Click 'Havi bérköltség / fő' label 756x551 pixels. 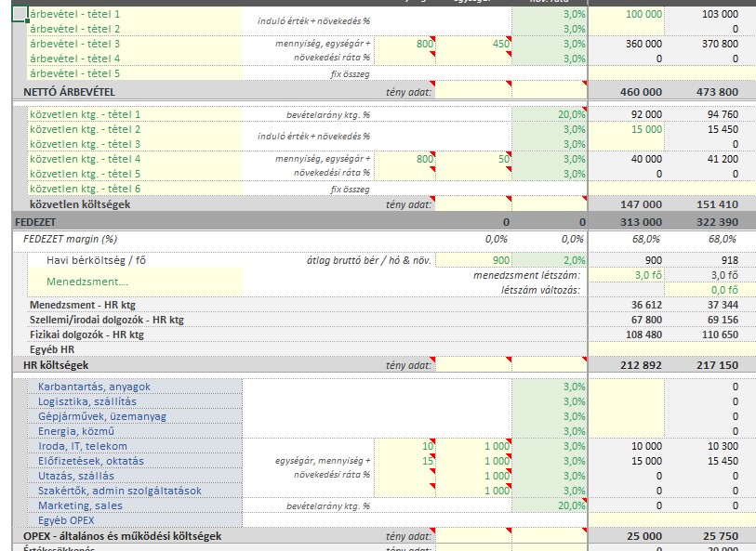[96, 260]
